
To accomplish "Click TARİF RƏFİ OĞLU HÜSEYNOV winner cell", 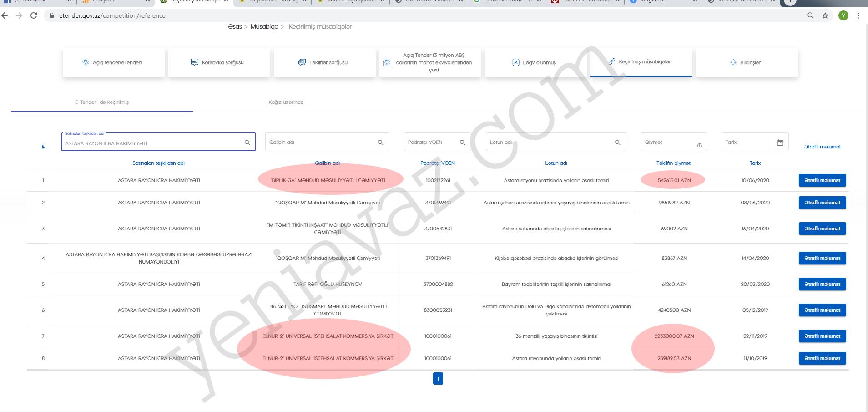I will (328, 284).
